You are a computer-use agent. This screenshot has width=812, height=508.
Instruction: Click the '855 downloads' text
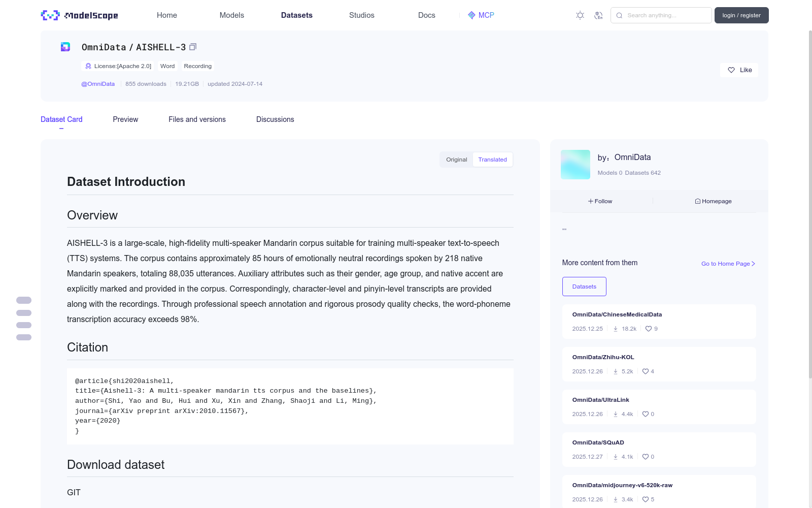pos(146,84)
